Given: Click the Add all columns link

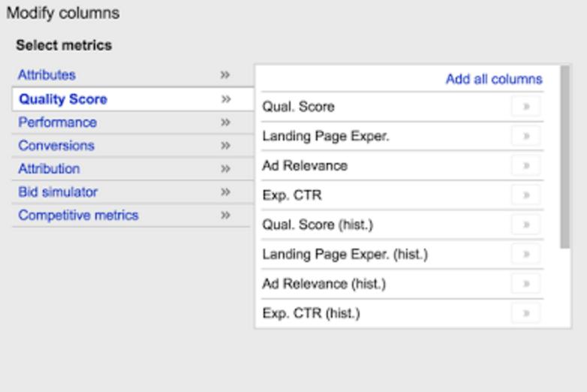Looking at the screenshot, I should coord(494,79).
